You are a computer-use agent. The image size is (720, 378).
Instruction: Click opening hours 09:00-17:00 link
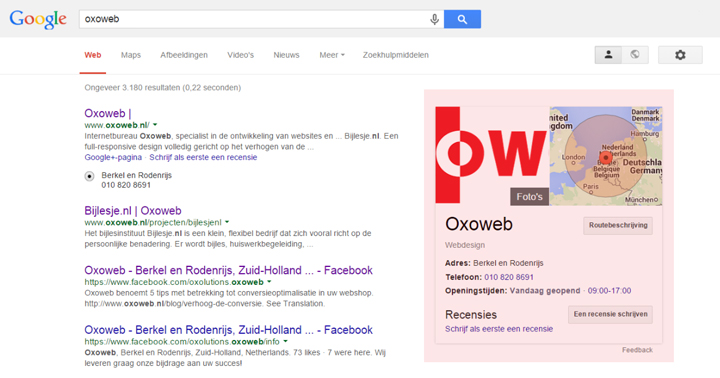pyautogui.click(x=609, y=291)
